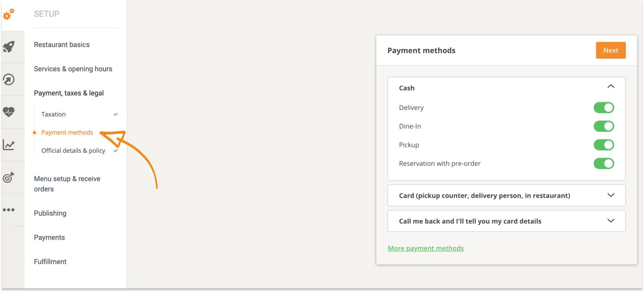
Task: Expand the Call me back card details section
Action: click(x=611, y=221)
